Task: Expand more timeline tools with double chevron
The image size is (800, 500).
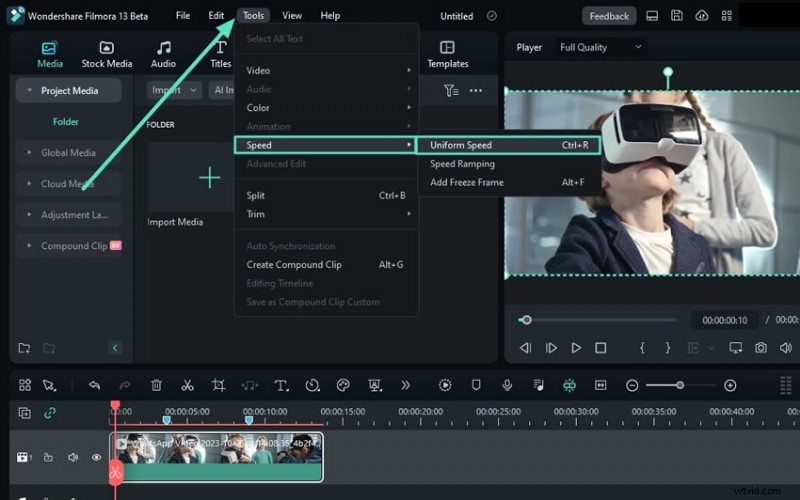Action: 405,385
